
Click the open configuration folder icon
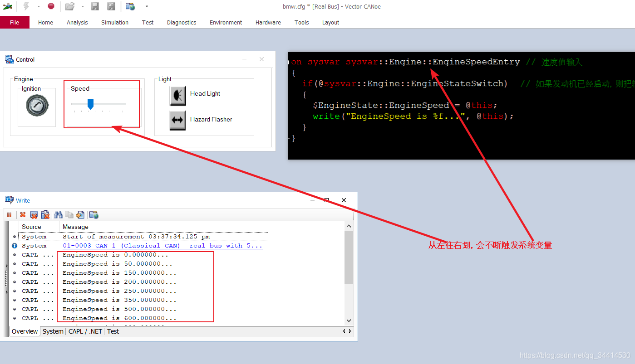tap(69, 6)
